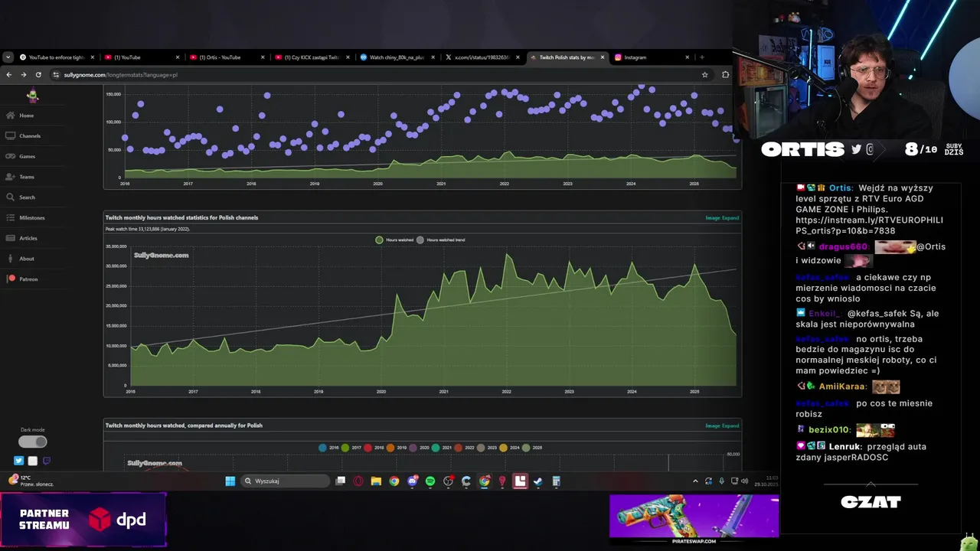The image size is (980, 551).
Task: Open the Twitch icon below Dark mode
Action: [46, 461]
